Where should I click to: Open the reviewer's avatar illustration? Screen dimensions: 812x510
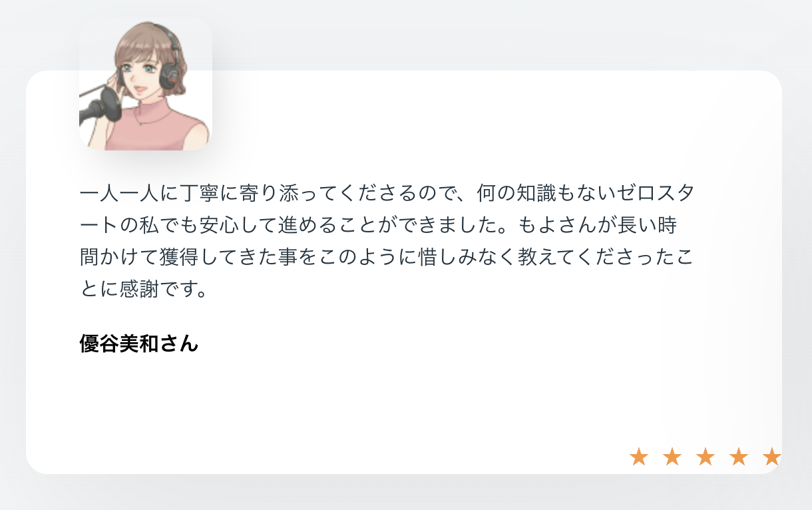coord(146,84)
